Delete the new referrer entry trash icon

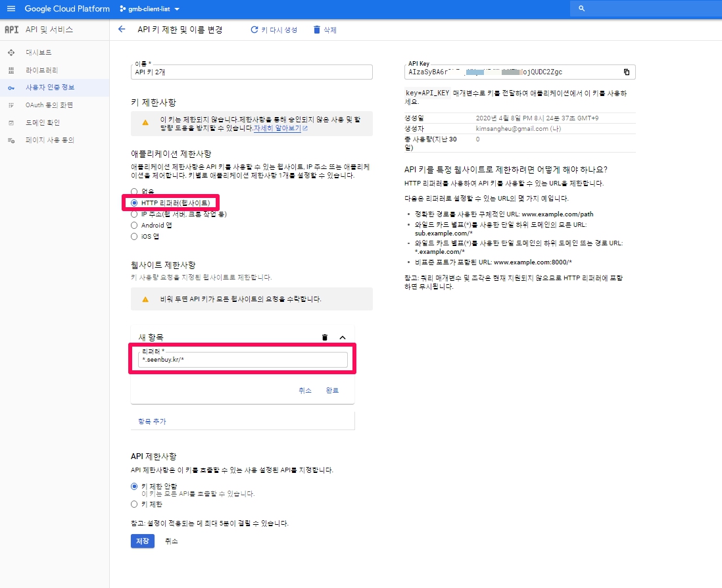click(324, 337)
